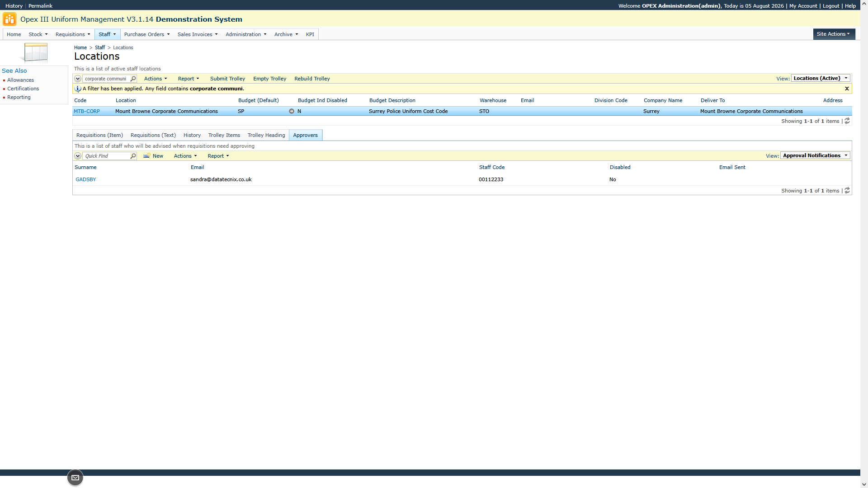Open the Certifications See Also link

[23, 89]
